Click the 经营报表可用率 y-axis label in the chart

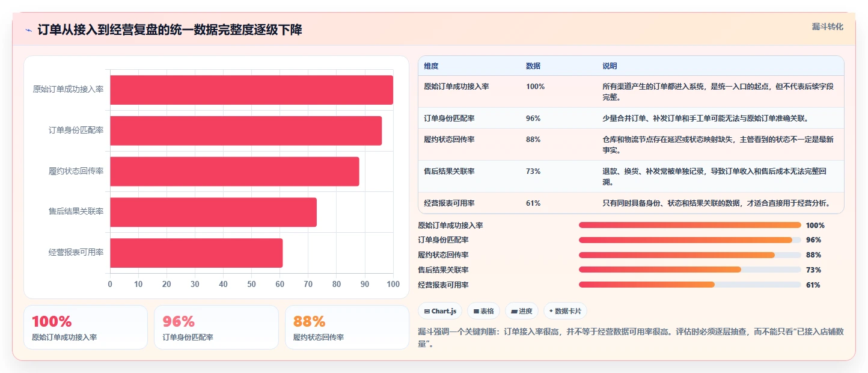76,253
